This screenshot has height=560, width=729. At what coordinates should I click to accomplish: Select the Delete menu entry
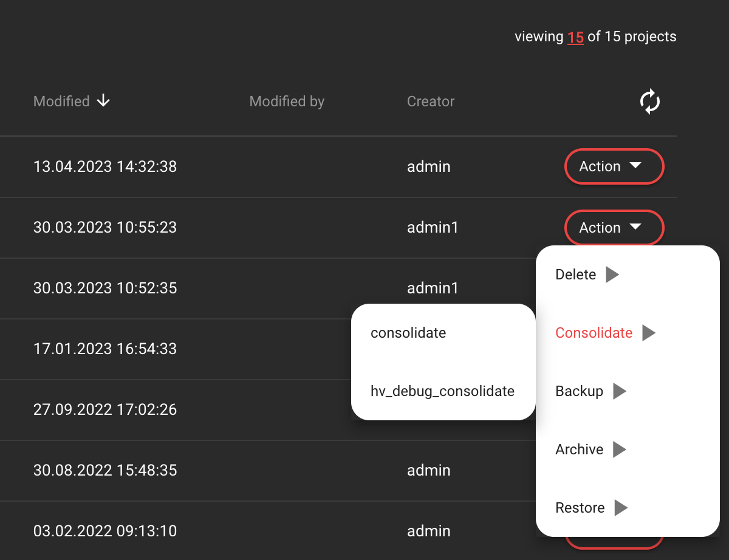(x=575, y=275)
